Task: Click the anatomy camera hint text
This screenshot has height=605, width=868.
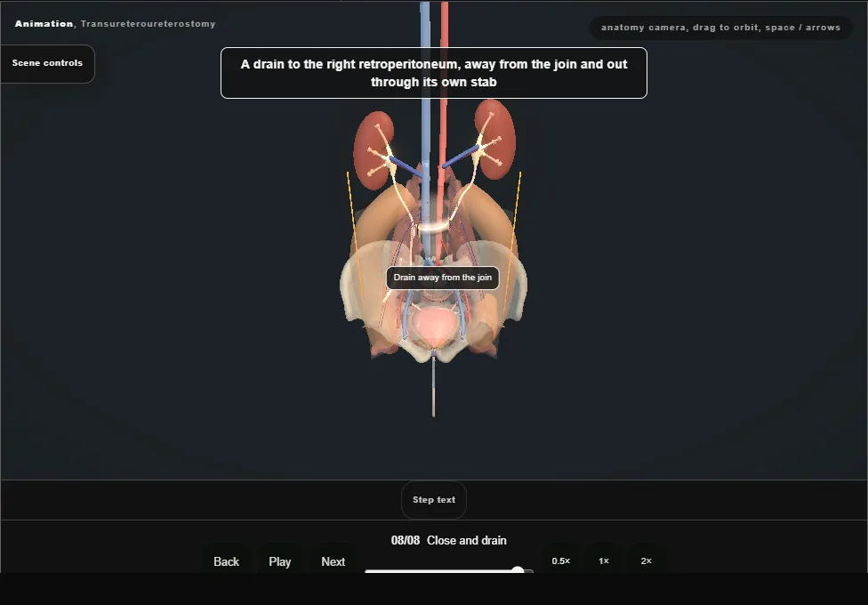Action: [720, 28]
